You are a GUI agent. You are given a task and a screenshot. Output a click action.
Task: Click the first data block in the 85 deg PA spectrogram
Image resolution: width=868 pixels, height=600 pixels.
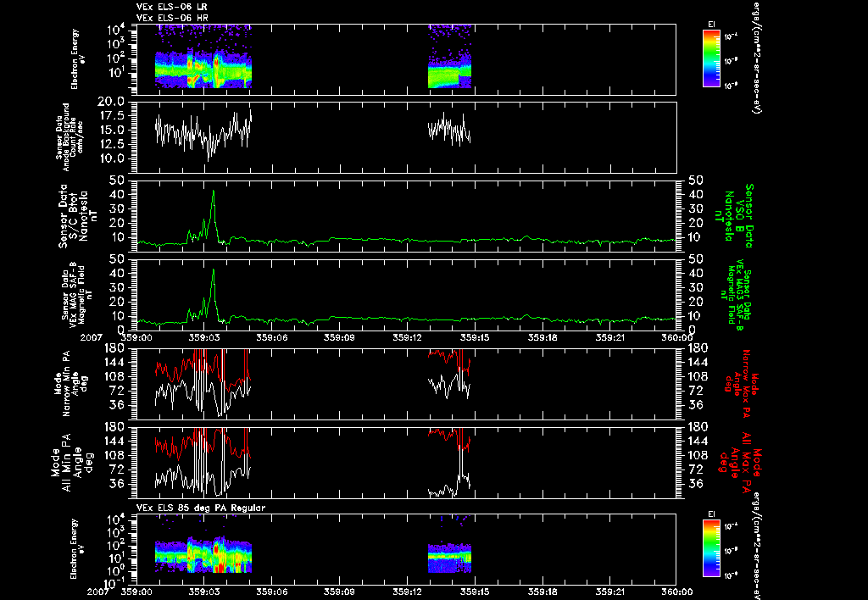pyautogui.click(x=203, y=554)
